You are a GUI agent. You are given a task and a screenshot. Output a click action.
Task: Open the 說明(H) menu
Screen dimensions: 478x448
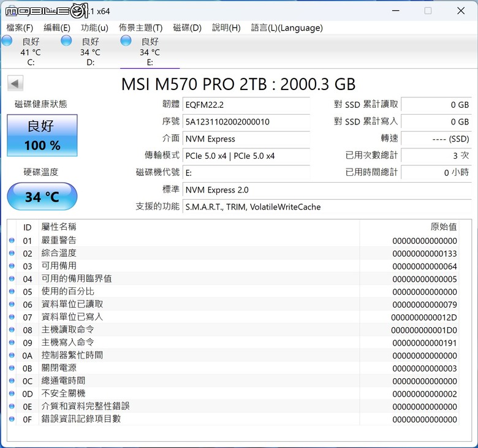coord(226,28)
